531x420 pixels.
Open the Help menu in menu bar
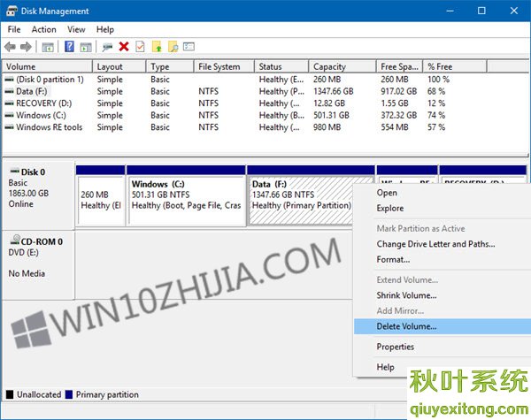[105, 29]
